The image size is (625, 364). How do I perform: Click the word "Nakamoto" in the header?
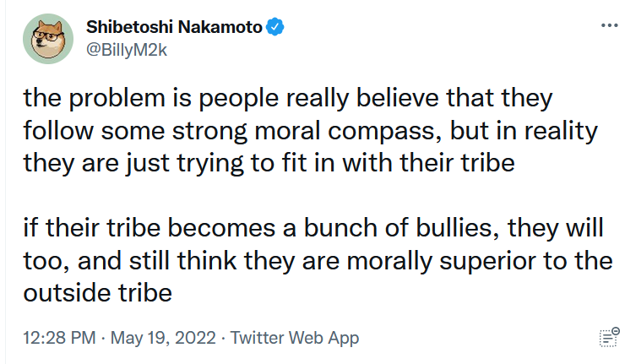click(220, 27)
